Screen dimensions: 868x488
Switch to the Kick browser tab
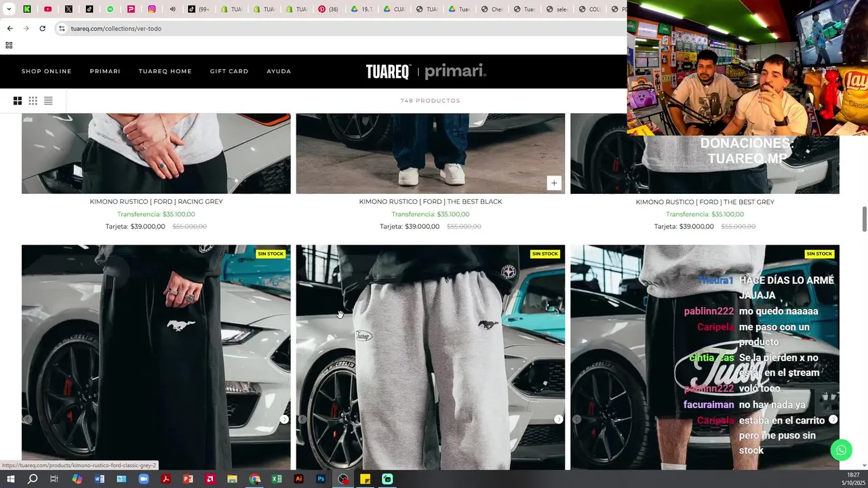tap(26, 9)
